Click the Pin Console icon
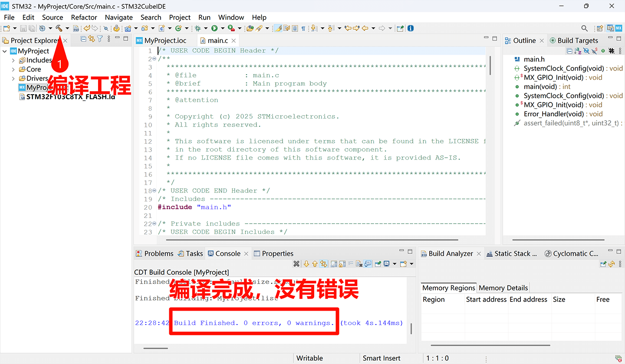 378,264
